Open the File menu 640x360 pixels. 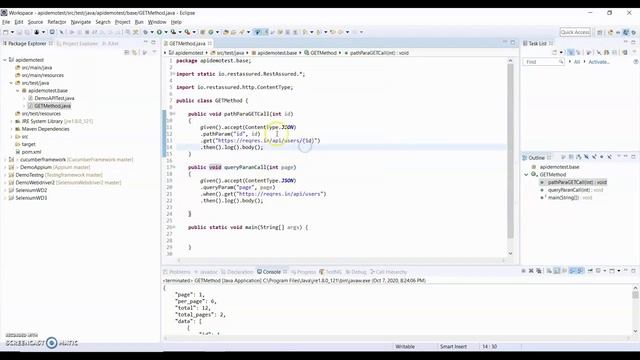coord(6,22)
